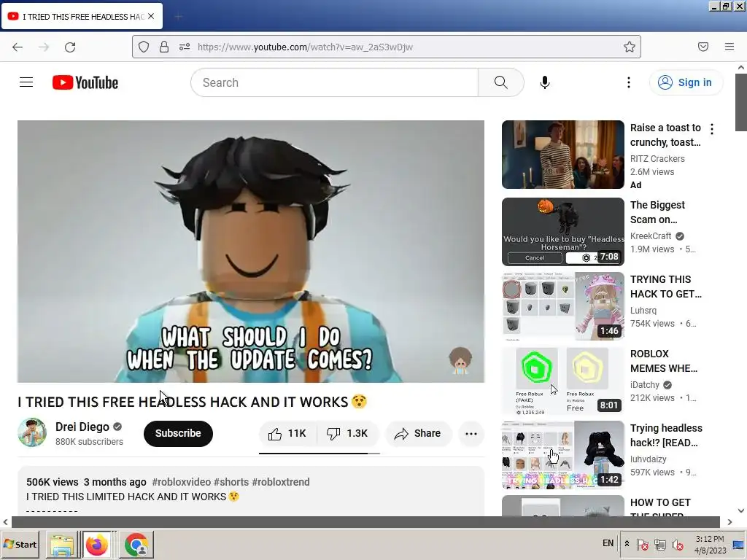
Task: Click the 506K views text
Action: [53, 482]
